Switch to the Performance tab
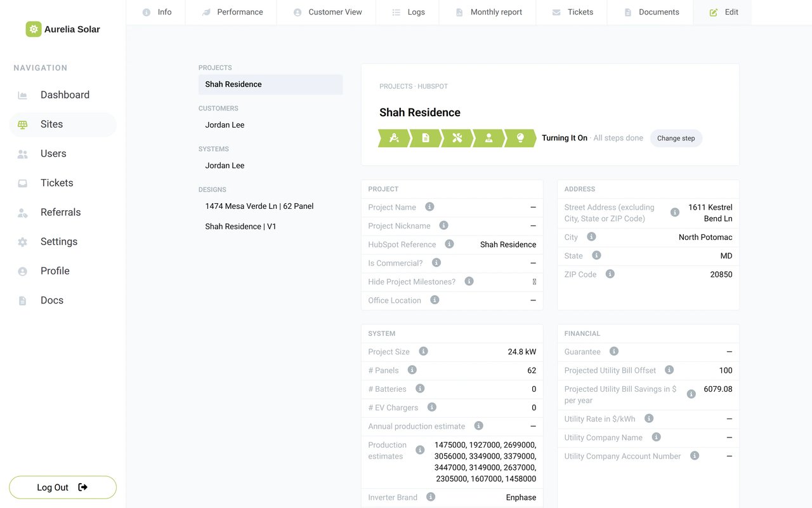The width and height of the screenshot is (812, 508). (x=232, y=12)
